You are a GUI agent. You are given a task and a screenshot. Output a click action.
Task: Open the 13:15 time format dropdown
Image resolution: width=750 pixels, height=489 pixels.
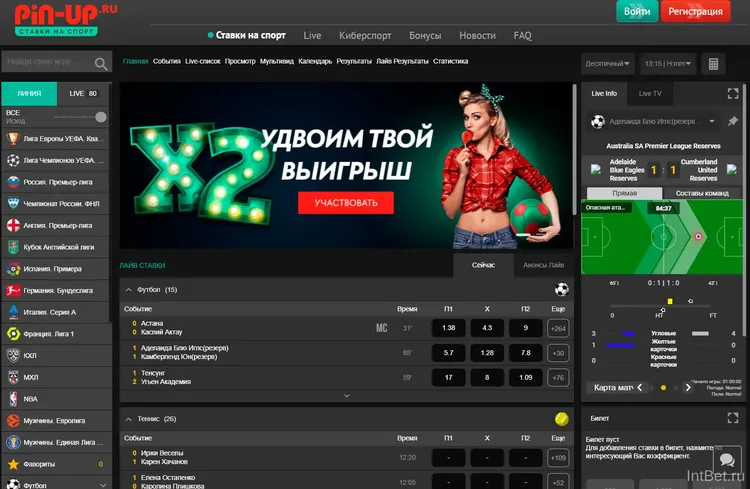pyautogui.click(x=668, y=64)
